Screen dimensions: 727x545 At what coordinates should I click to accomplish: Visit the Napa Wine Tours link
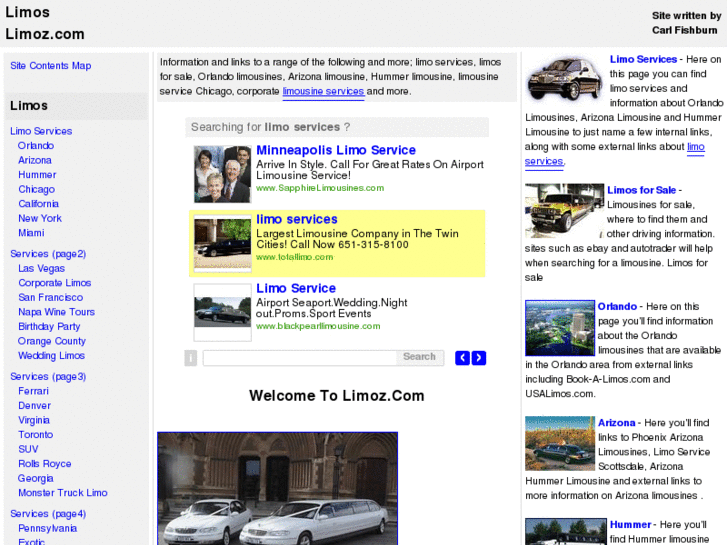click(57, 312)
